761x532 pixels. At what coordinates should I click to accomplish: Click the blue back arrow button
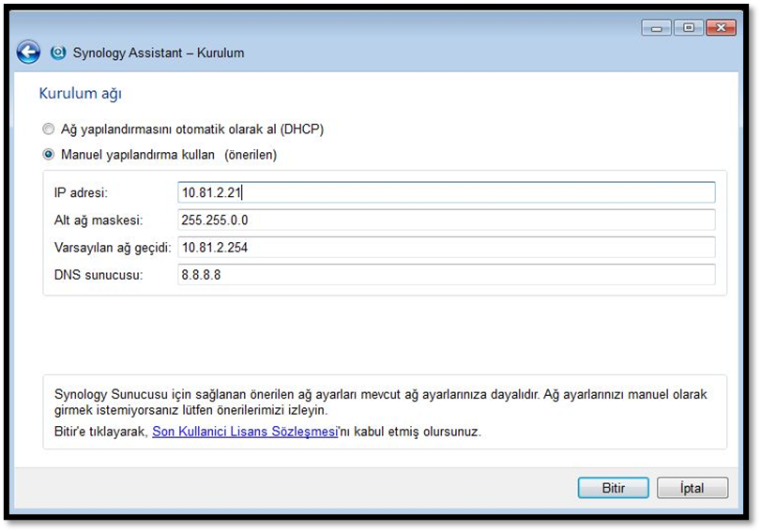tap(28, 53)
